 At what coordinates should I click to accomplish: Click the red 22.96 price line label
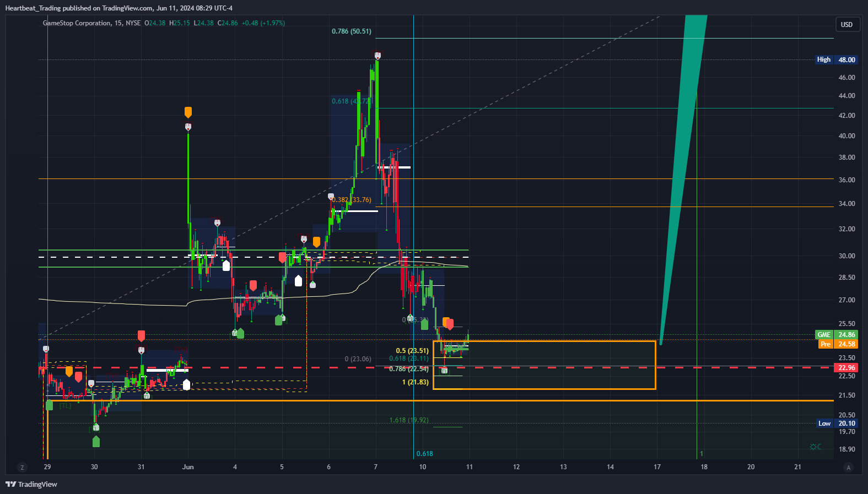[847, 368]
